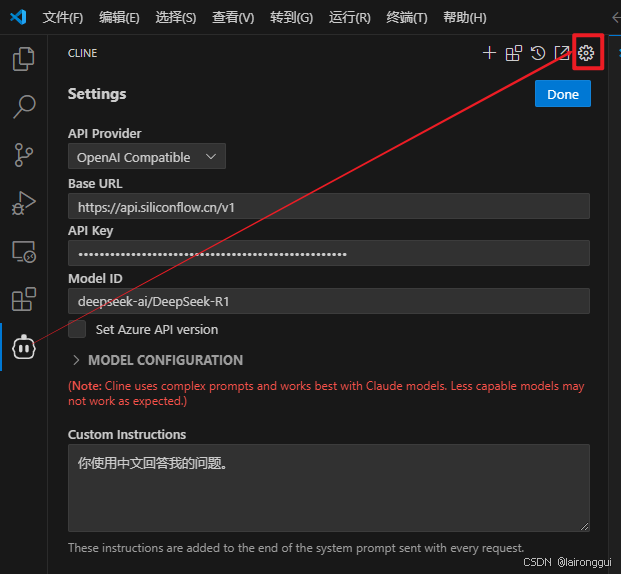Open the Search view in activity bar

(24, 107)
